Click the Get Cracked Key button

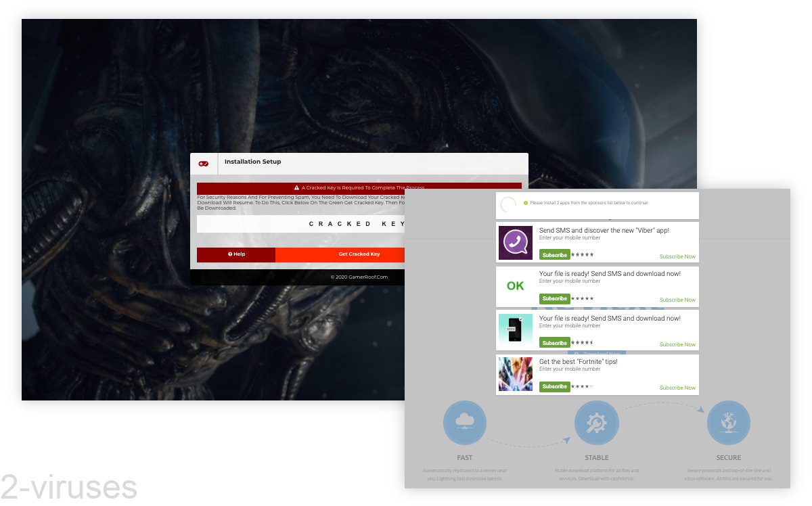click(340, 254)
